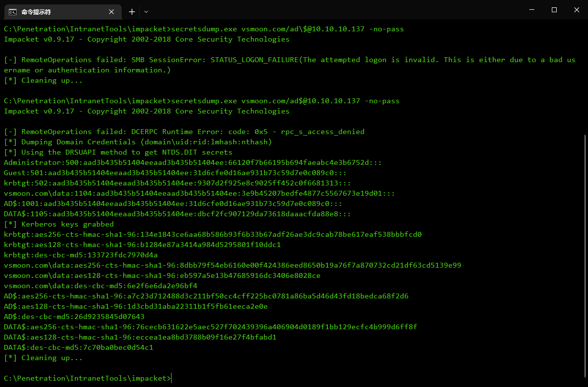Click DATA$ aes256-cts-hmac-sha1-96 key line
This screenshot has height=387, width=588.
coord(210,327)
